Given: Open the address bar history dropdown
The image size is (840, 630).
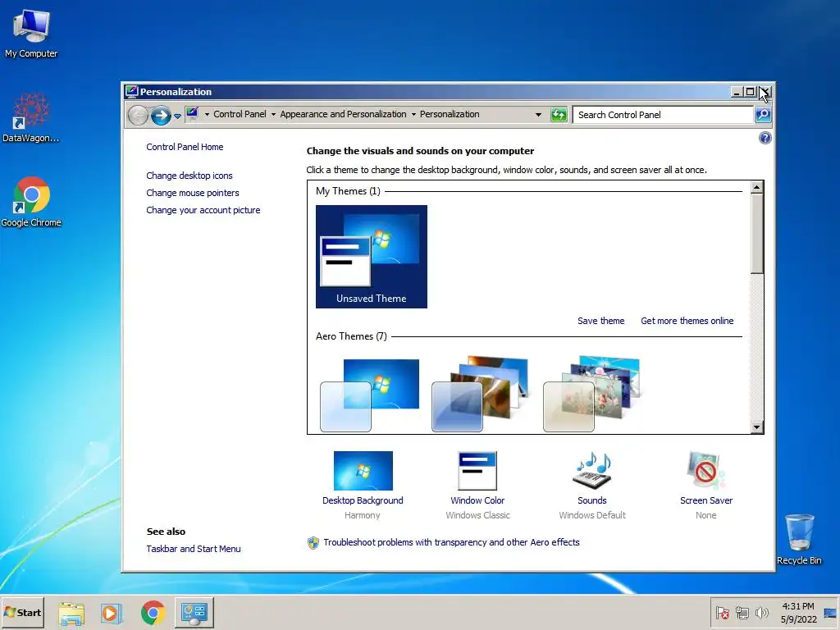Looking at the screenshot, I should (538, 115).
